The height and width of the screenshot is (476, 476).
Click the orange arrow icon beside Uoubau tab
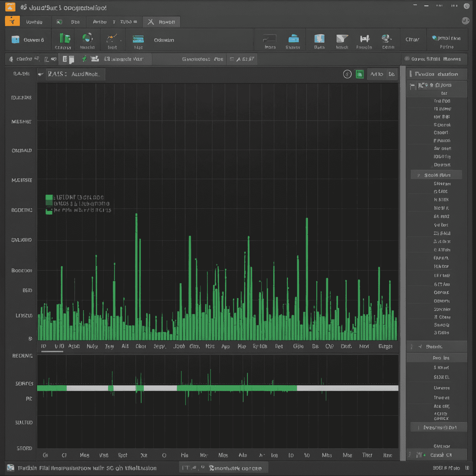coord(12,21)
